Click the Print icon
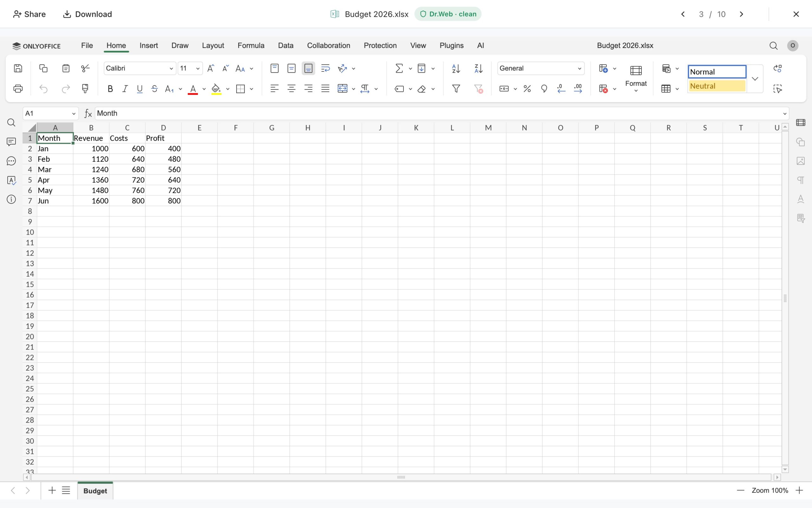The width and height of the screenshot is (812, 508). coord(18,89)
